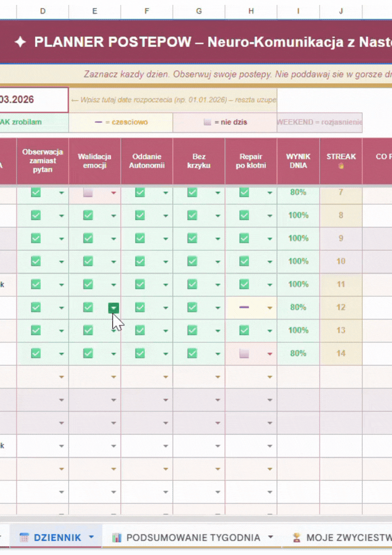The image size is (392, 555).
Task: Select the purple dash icon in streak 12 row
Action: 244,307
